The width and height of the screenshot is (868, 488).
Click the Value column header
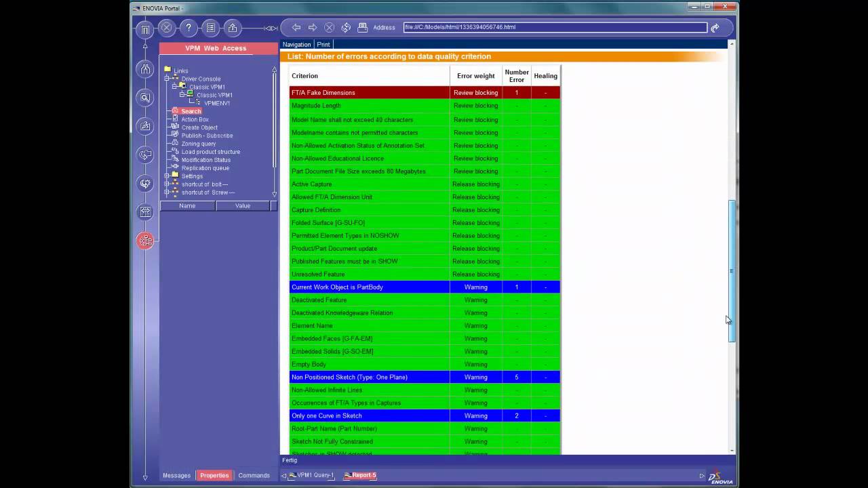243,205
